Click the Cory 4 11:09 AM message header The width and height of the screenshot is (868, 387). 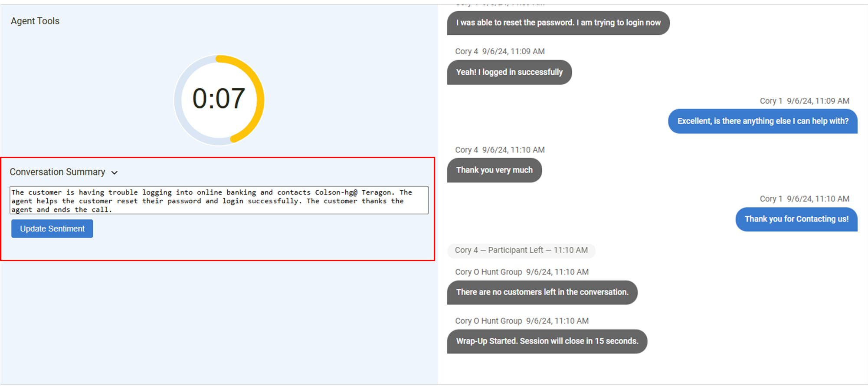(500, 51)
